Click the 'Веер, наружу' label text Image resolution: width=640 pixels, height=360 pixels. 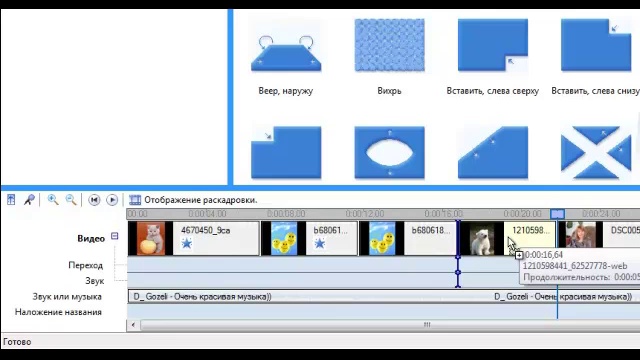pyautogui.click(x=286, y=91)
